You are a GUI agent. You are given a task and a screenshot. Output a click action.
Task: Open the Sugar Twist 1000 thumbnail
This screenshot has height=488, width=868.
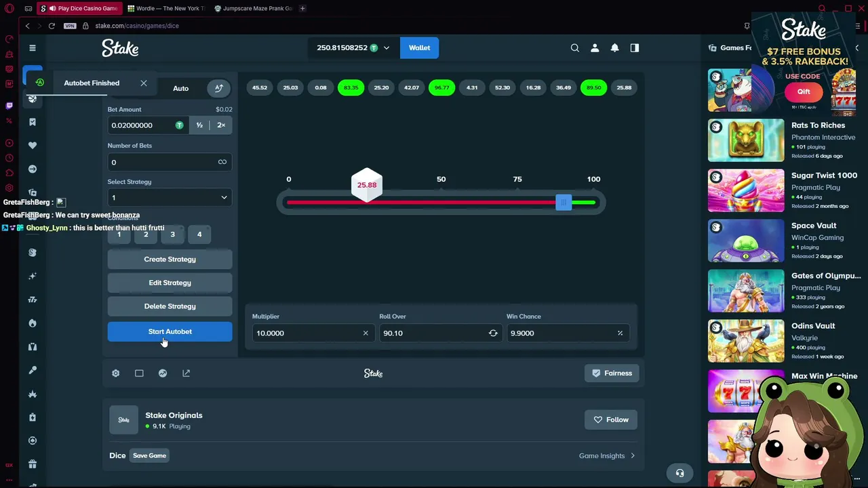coord(746,191)
